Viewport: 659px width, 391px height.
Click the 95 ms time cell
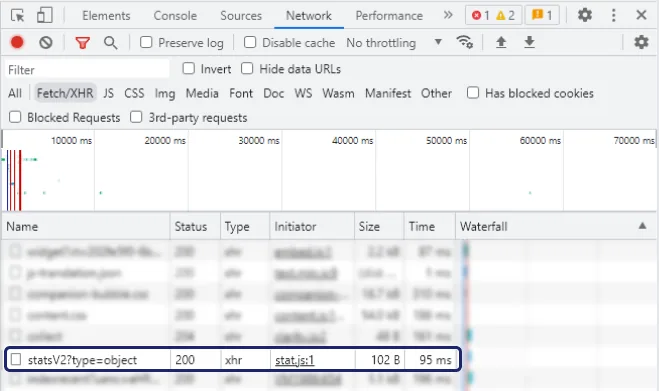(x=435, y=360)
